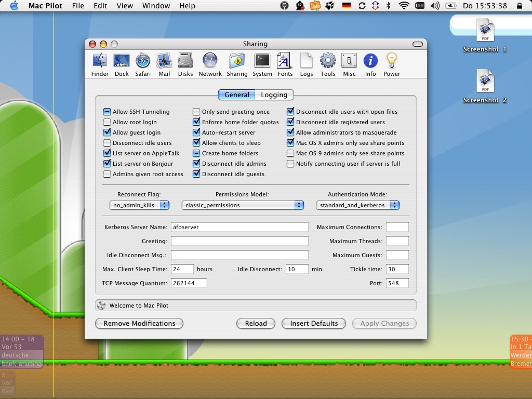532x399 pixels.
Task: Open the Logs pane
Action: 307,65
